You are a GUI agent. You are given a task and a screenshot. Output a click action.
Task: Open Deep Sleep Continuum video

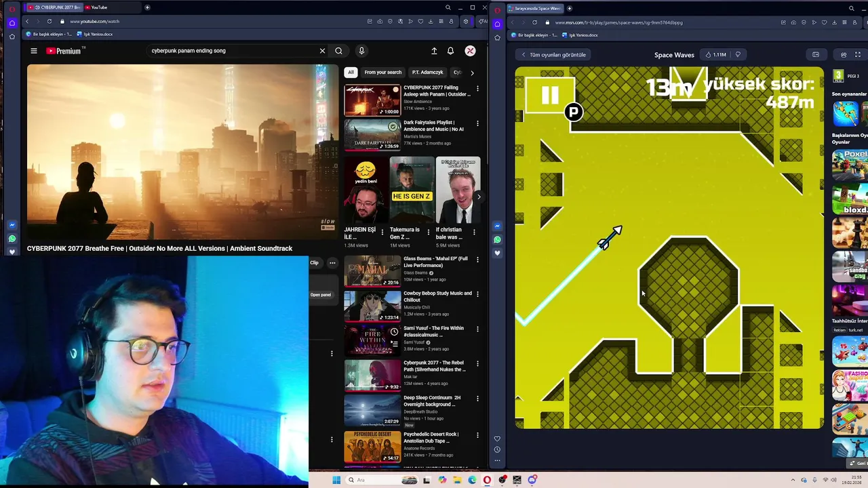372,410
